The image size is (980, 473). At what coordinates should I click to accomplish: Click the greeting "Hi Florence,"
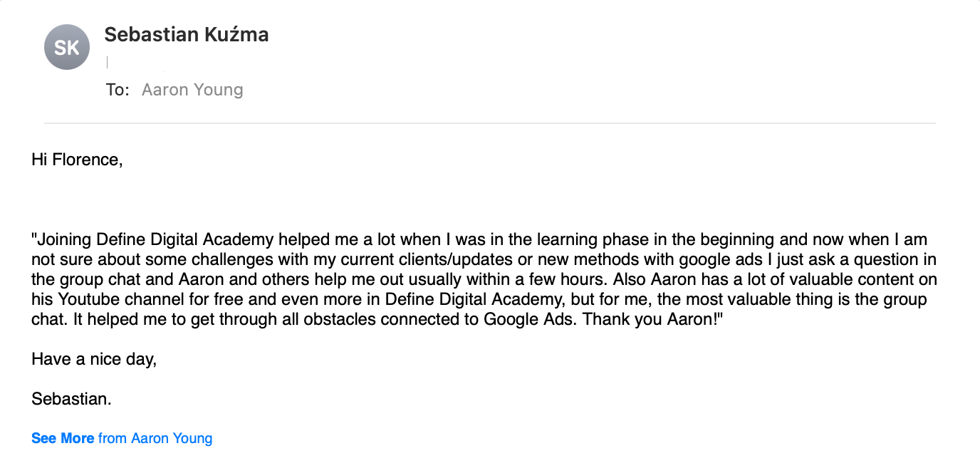coord(77,160)
